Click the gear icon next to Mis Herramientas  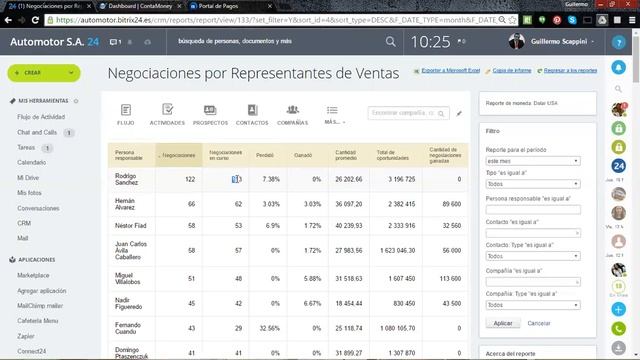point(76,101)
